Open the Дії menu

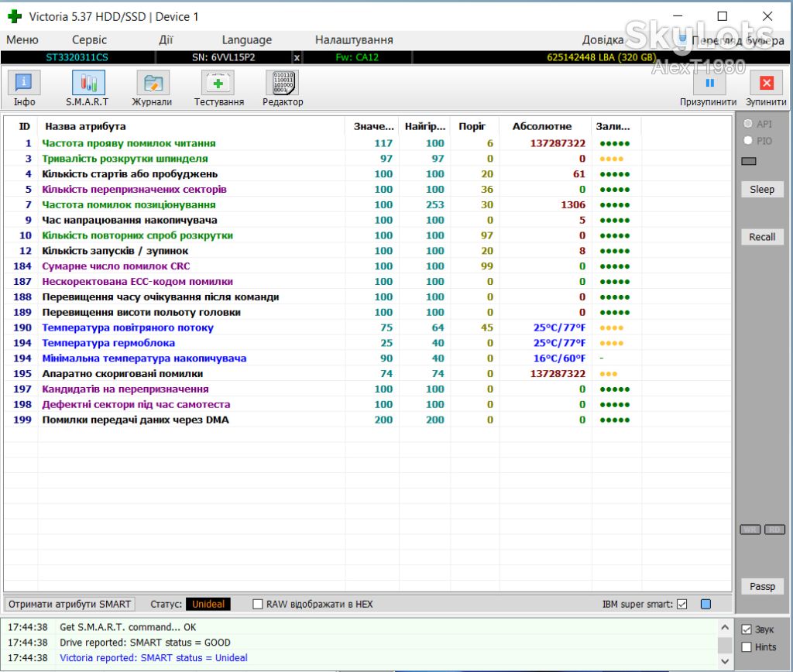click(x=166, y=40)
